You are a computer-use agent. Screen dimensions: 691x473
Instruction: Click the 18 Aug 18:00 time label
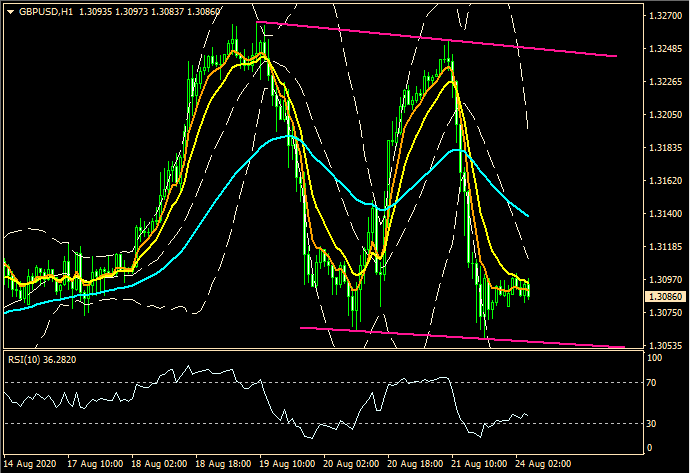point(221,464)
